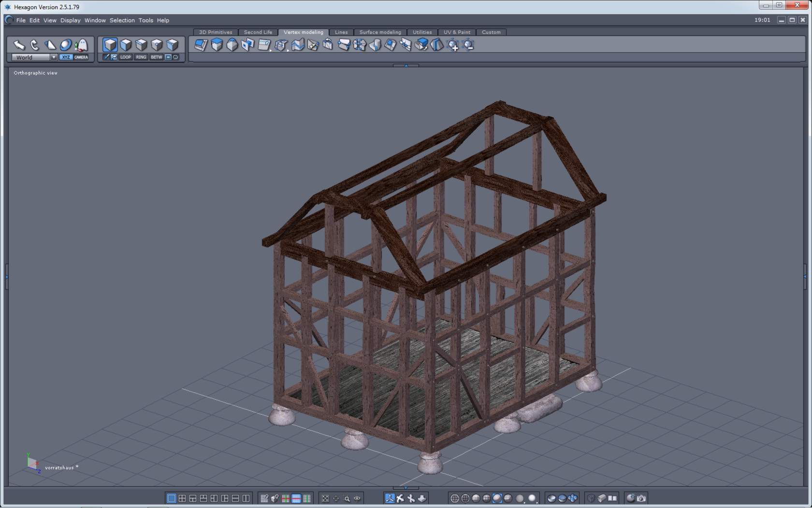This screenshot has width=812, height=508.
Task: Click the camera snapshot icon in bottom bar
Action: [641, 498]
